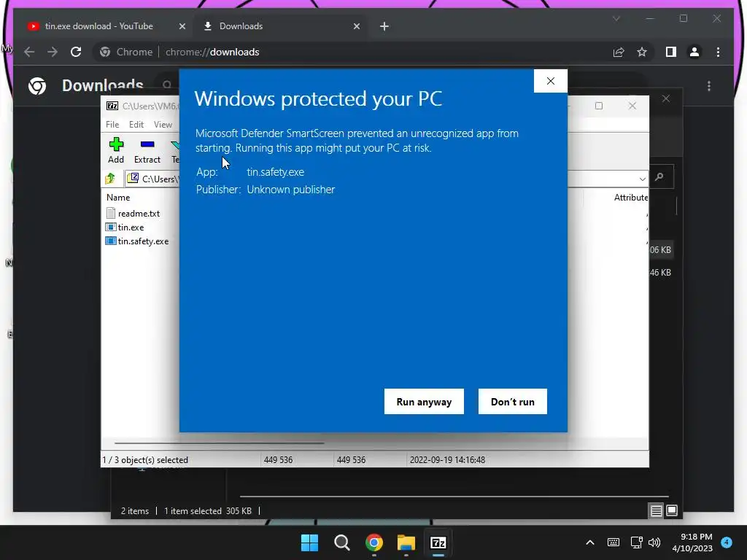
Task: Choose Don't run in SmartScreen dialog
Action: click(513, 402)
